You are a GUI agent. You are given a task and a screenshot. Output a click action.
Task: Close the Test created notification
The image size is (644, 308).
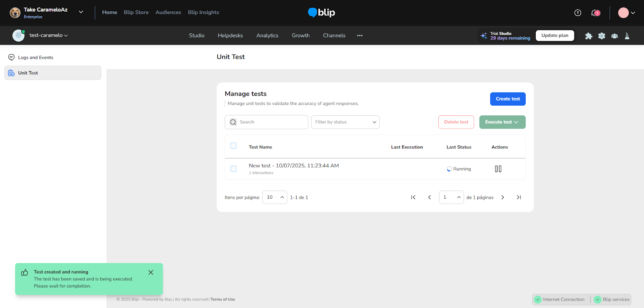(151, 273)
